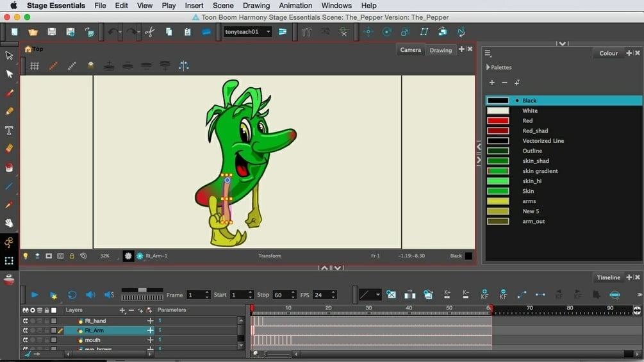
Task: Select the Brush tool in the left toolbar
Action: tap(9, 93)
